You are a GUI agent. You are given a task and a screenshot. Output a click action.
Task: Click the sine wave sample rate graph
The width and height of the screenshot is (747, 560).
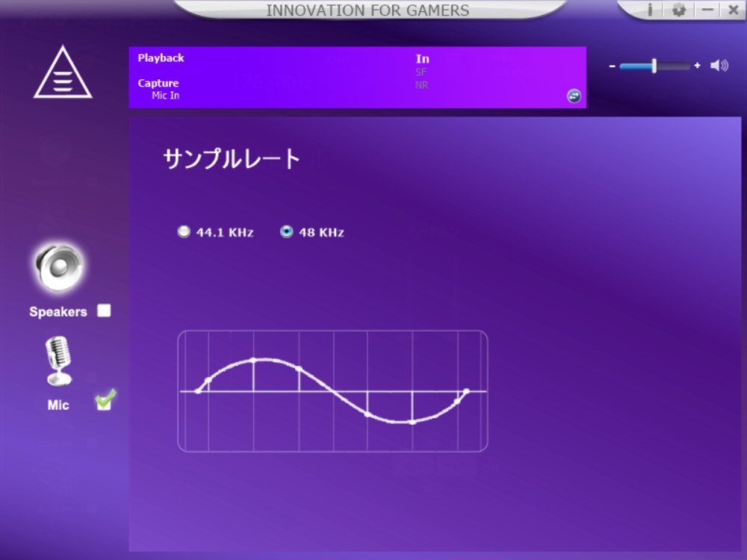coord(332,391)
